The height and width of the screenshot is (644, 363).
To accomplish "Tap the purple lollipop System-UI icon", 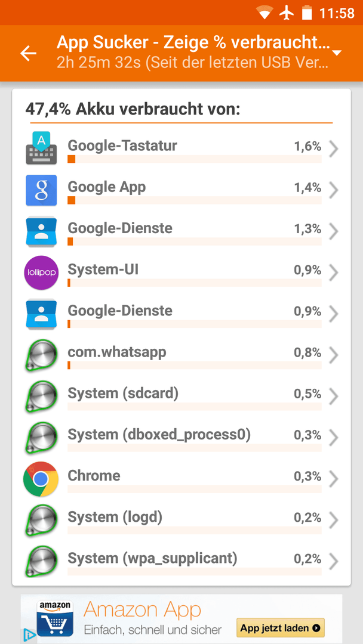I will click(x=41, y=273).
